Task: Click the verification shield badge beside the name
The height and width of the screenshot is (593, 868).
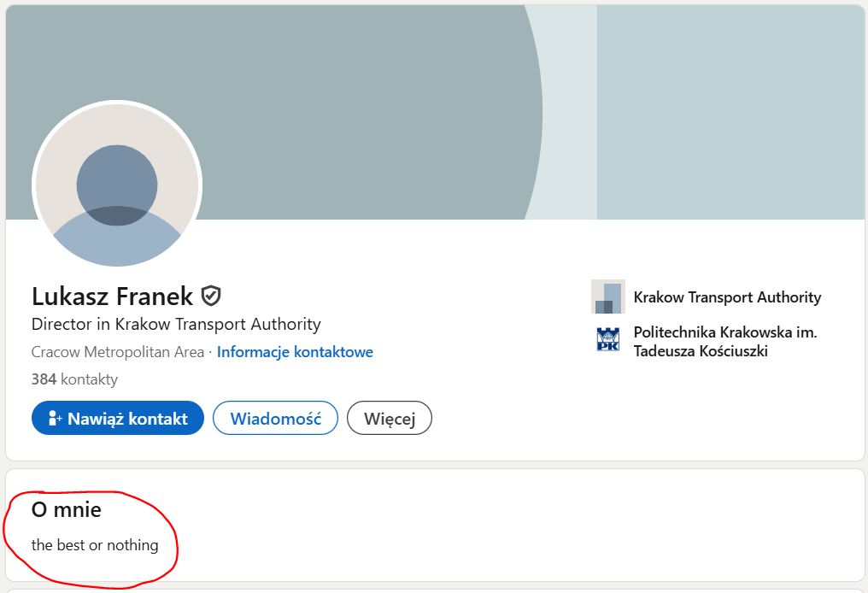Action: click(211, 296)
